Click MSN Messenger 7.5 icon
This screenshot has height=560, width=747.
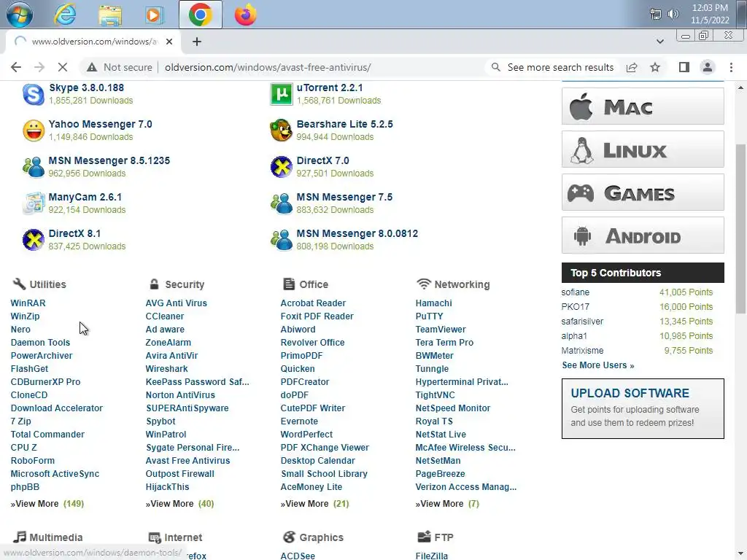281,203
